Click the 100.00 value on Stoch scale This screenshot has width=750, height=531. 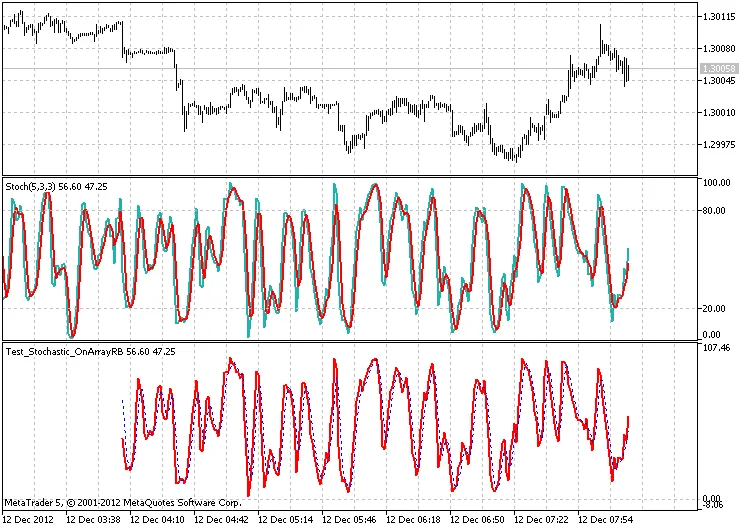pyautogui.click(x=717, y=183)
